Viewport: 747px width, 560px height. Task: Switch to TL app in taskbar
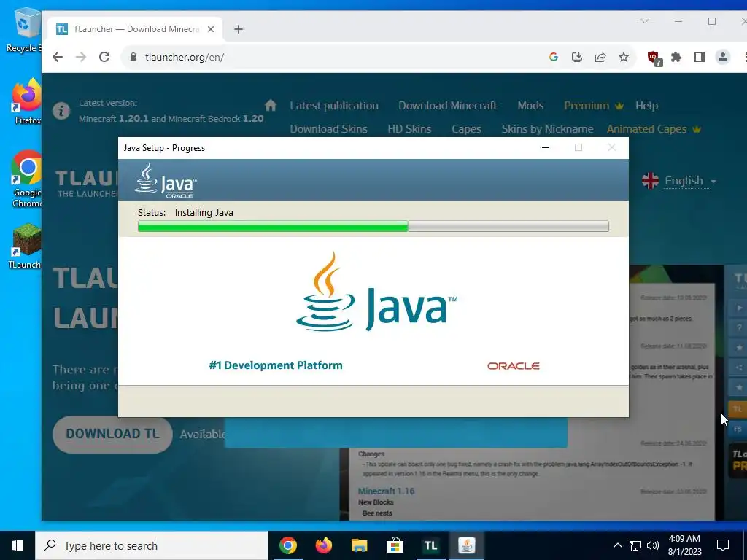click(430, 545)
